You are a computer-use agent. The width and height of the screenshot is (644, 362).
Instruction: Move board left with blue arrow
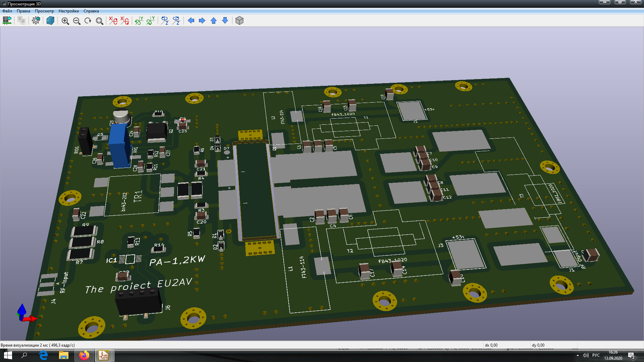(x=191, y=21)
